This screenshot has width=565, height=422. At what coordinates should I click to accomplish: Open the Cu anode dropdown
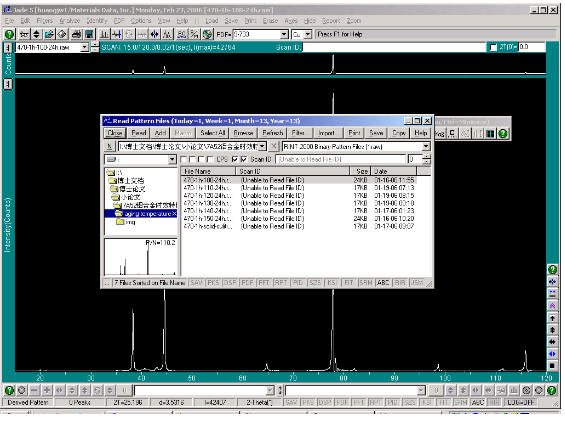308,35
